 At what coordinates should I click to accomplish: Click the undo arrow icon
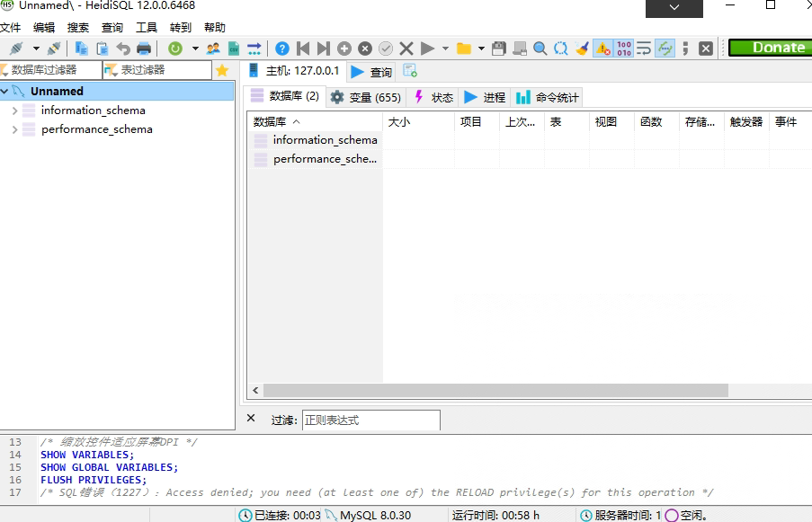(123, 49)
